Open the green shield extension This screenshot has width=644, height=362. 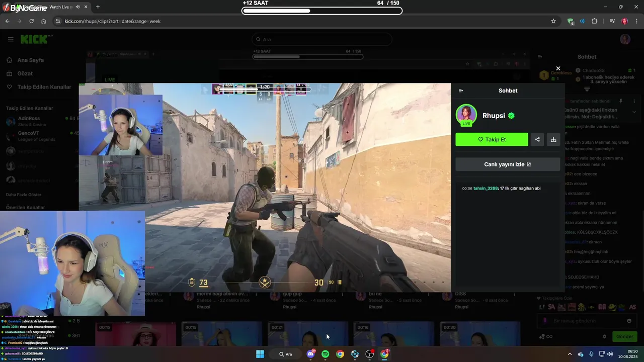[570, 21]
